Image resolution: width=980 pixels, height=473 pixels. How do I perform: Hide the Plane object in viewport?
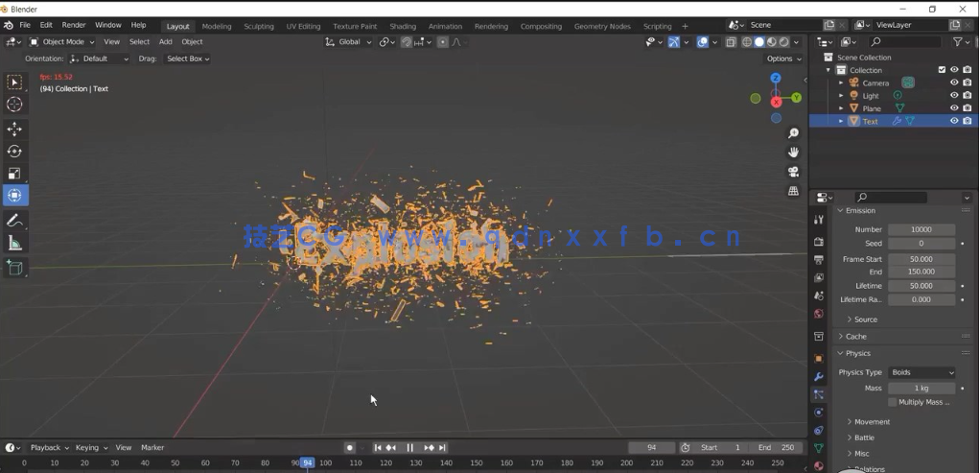(x=954, y=108)
